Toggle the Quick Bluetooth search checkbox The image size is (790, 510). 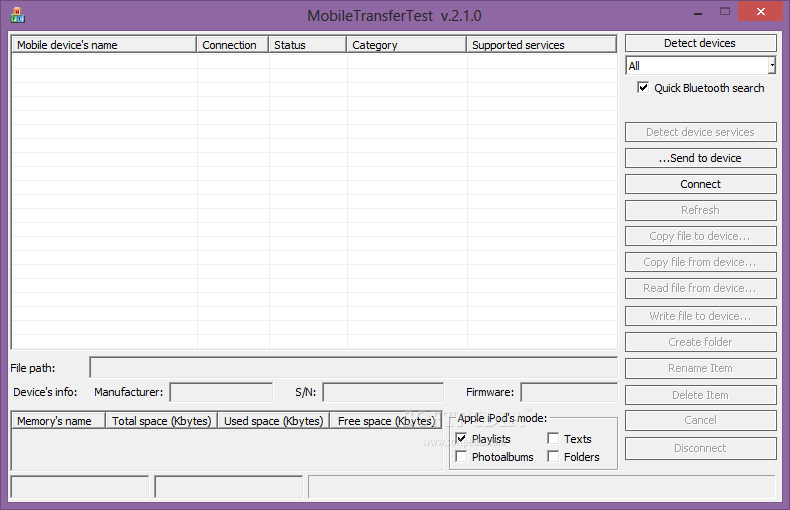643,88
